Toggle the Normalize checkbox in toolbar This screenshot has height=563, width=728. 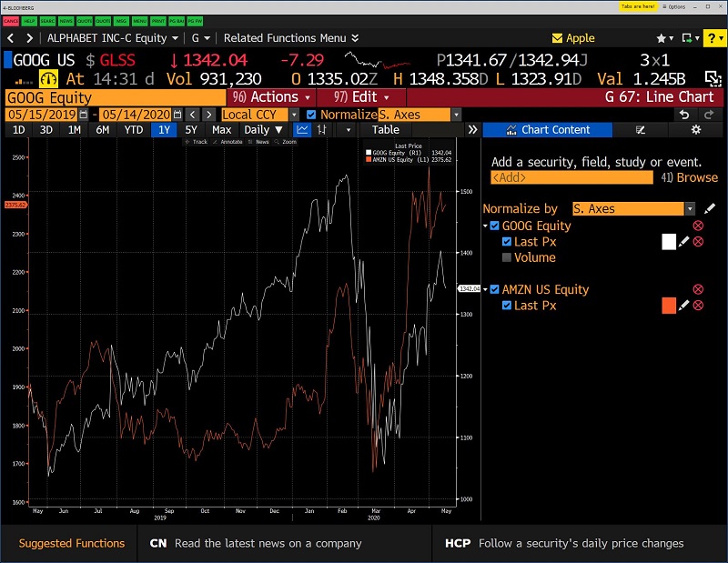[x=312, y=115]
